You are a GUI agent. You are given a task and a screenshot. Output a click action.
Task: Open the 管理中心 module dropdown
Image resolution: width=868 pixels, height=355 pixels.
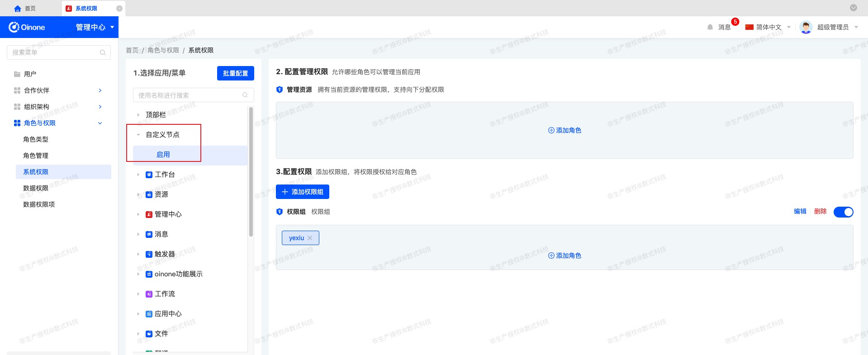tap(95, 27)
